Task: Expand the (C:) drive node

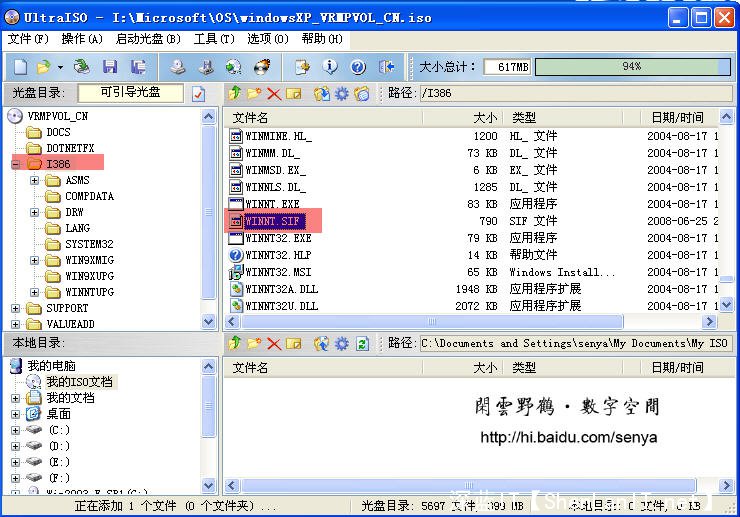Action: coord(16,431)
